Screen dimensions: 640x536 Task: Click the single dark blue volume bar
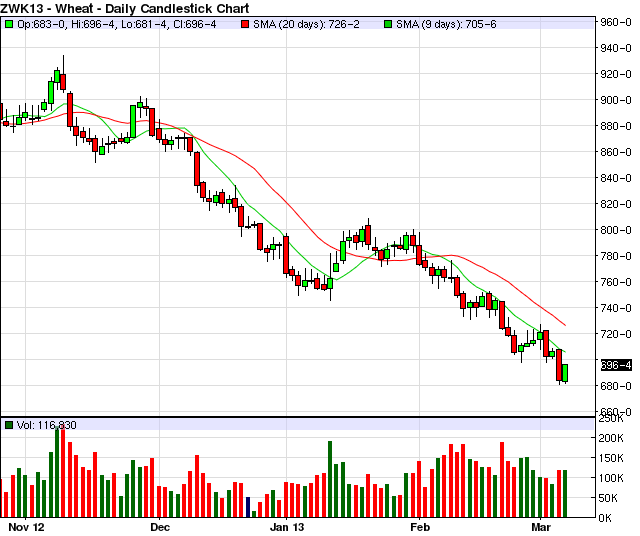coord(247,507)
